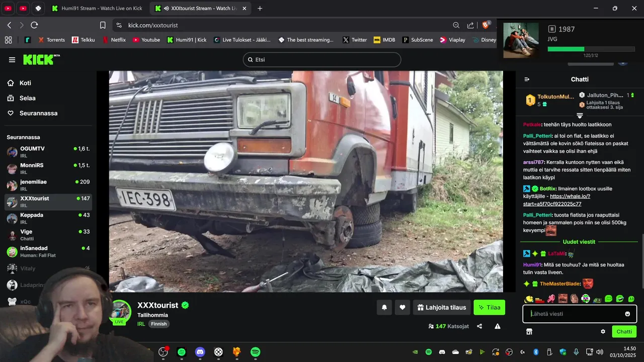Open the zoom magnifier icon in toolbar
The image size is (644, 362).
456,25
